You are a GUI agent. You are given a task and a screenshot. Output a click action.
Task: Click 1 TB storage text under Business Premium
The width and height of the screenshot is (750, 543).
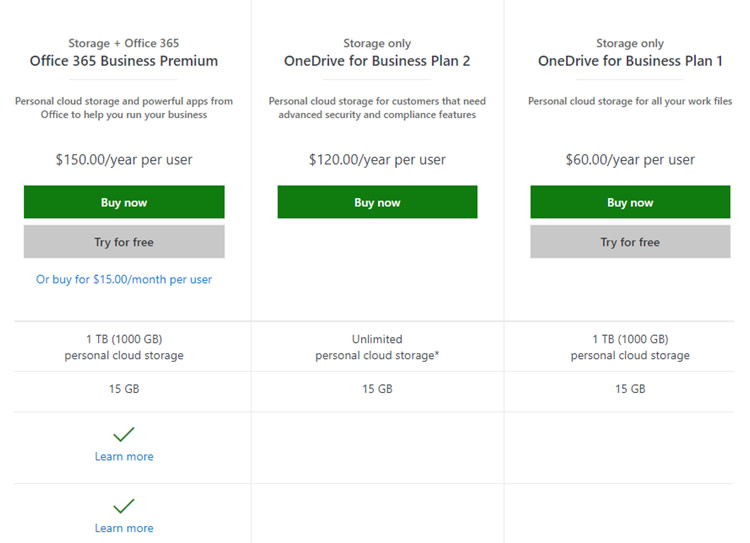[x=124, y=347]
